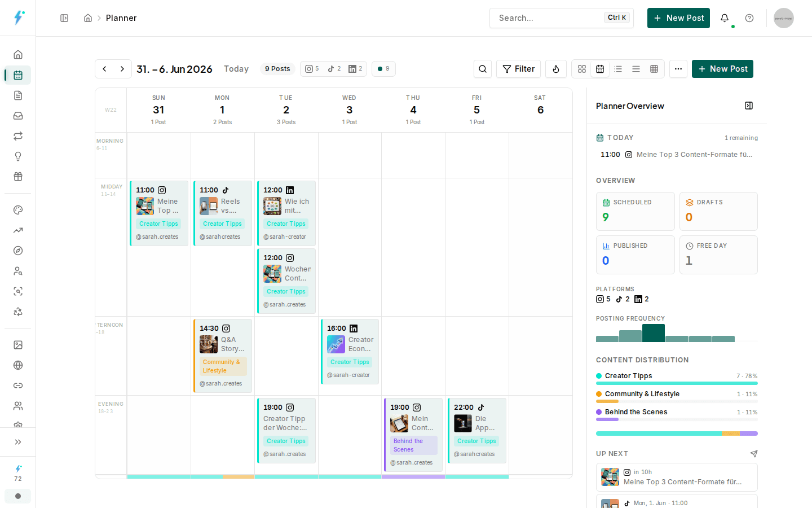Open the team users icon in sidebar
The height and width of the screenshot is (508, 812).
(18, 406)
